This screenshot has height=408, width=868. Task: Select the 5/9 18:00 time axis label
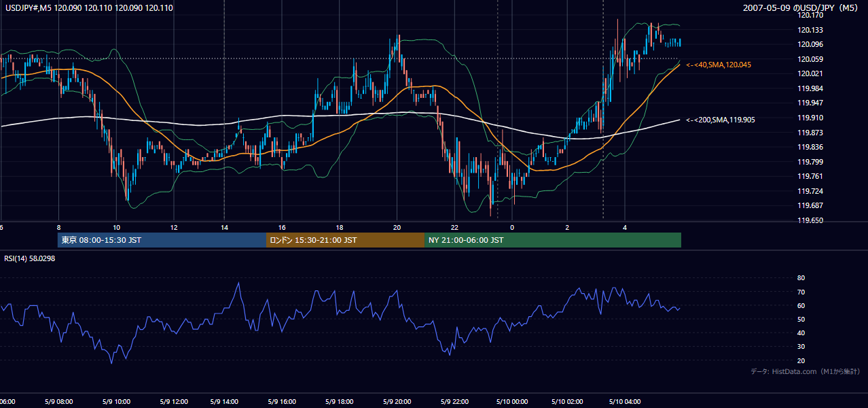pos(339,401)
